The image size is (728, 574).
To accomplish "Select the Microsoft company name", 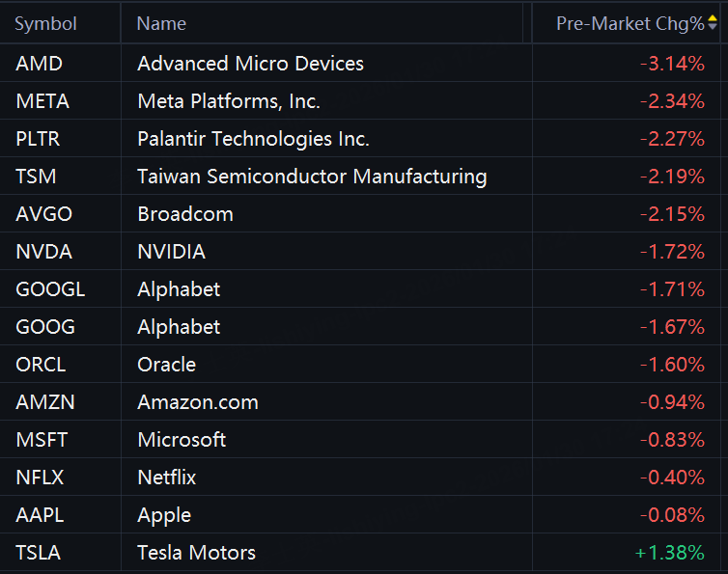I will 182,440.
